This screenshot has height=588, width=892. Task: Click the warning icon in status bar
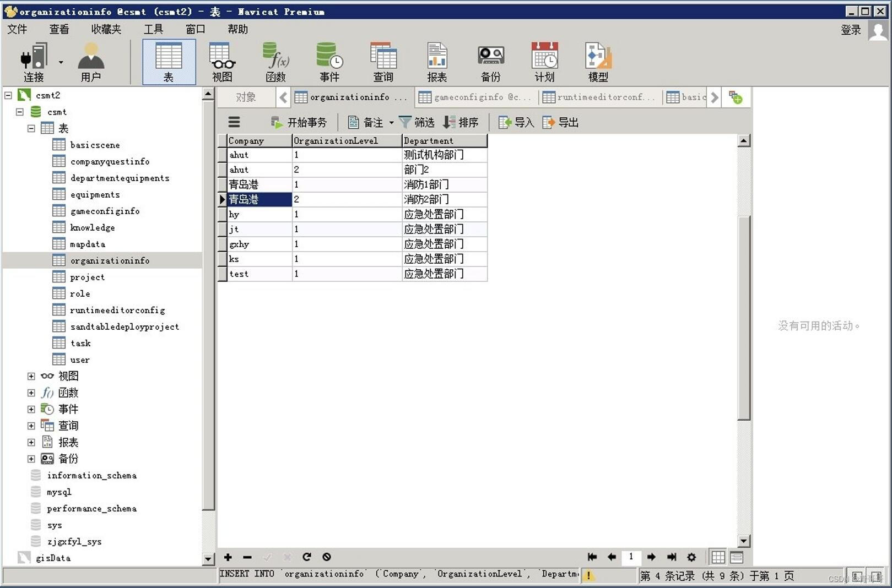click(588, 575)
